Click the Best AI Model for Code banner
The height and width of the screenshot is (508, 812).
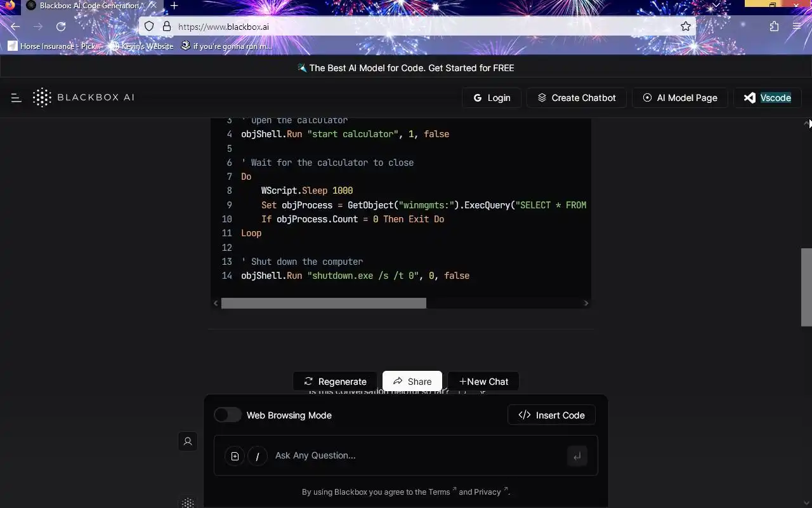point(406,68)
